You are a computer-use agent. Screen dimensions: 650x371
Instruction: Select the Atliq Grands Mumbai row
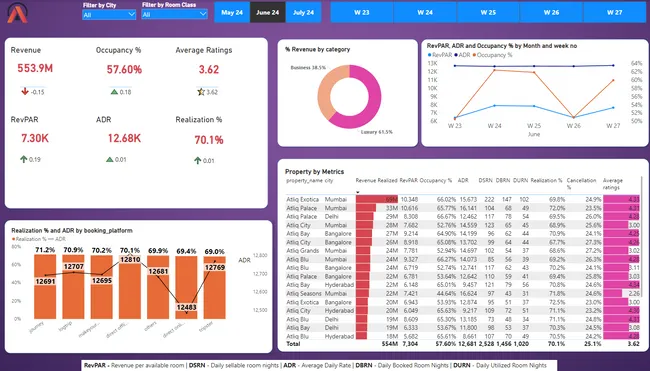[463, 251]
